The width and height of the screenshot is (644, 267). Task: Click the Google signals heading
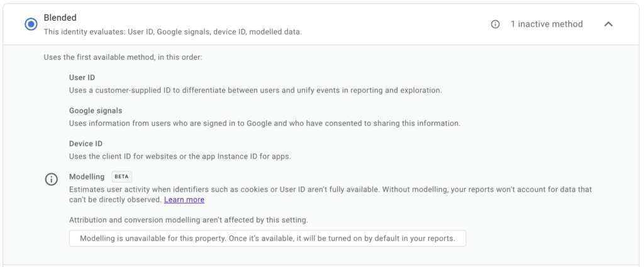(96, 111)
